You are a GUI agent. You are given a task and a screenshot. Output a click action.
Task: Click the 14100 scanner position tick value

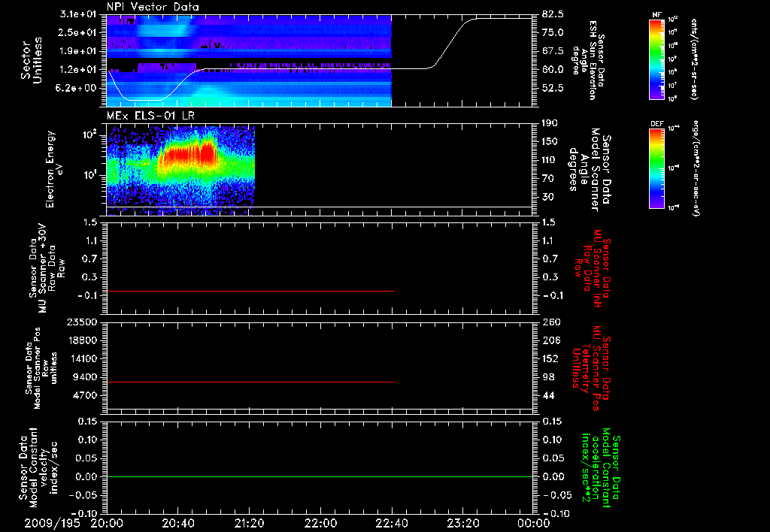pos(81,358)
